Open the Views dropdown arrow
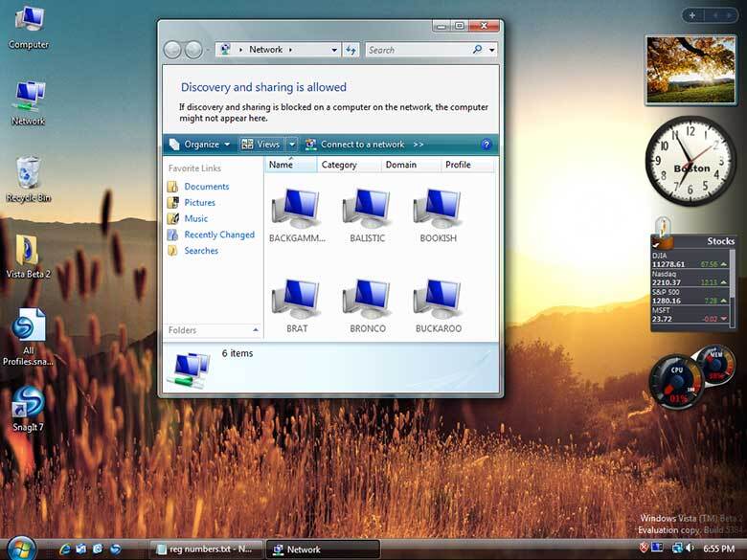The height and width of the screenshot is (560, 747). point(292,145)
